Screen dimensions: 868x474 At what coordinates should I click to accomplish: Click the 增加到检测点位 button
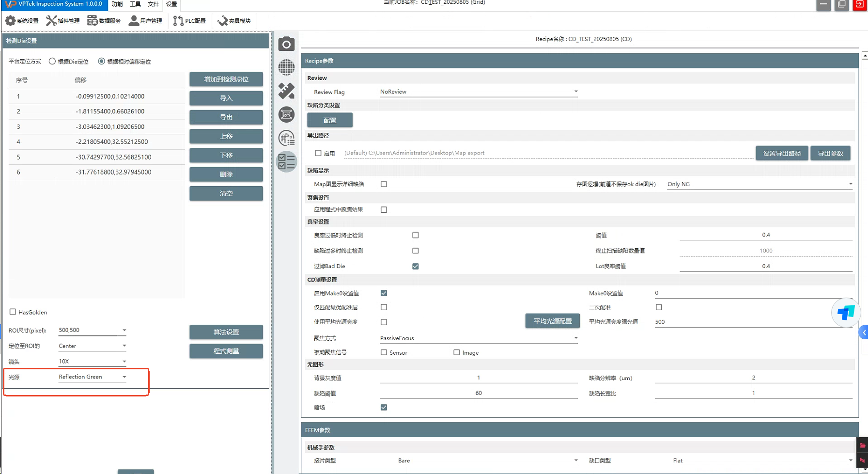point(226,79)
